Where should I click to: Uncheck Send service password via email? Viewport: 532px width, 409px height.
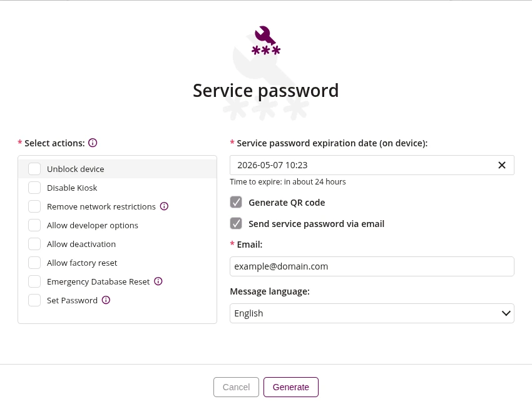pyautogui.click(x=236, y=223)
